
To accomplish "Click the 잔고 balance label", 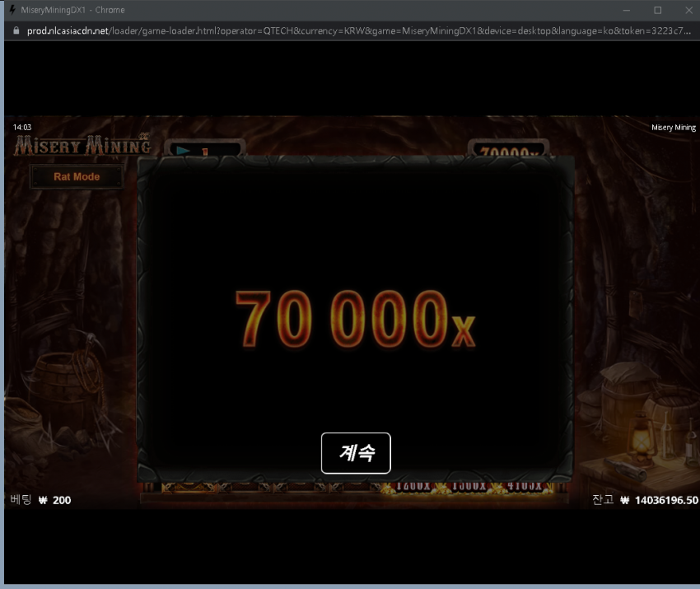I will (603, 500).
